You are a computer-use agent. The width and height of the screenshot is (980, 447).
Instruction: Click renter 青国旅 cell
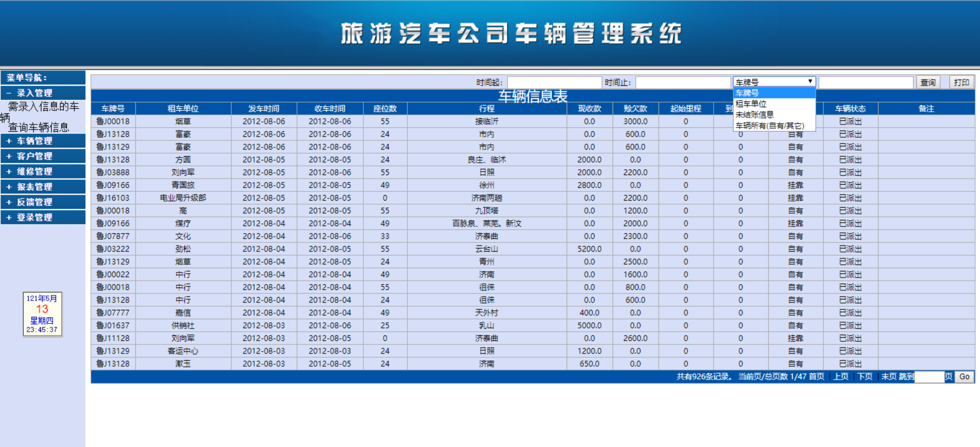(x=183, y=185)
